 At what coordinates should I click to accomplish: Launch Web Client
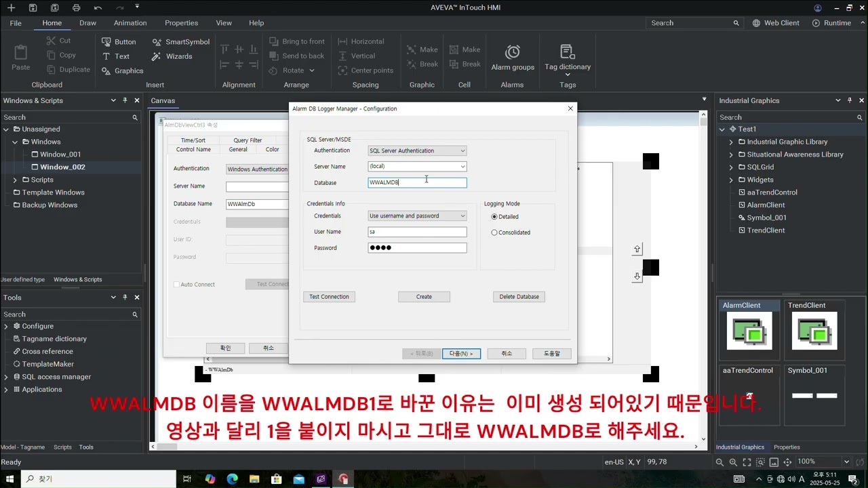pos(776,22)
